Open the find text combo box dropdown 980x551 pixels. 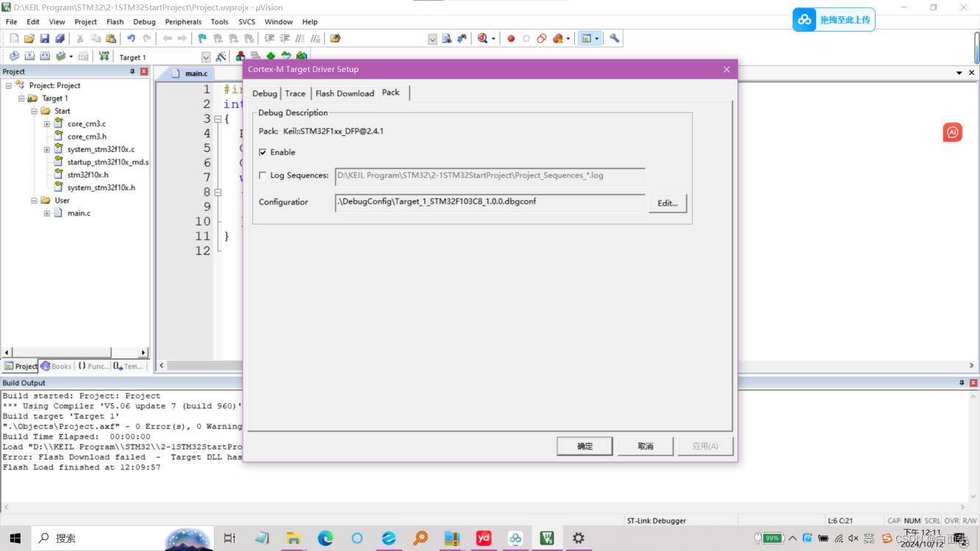(x=432, y=39)
